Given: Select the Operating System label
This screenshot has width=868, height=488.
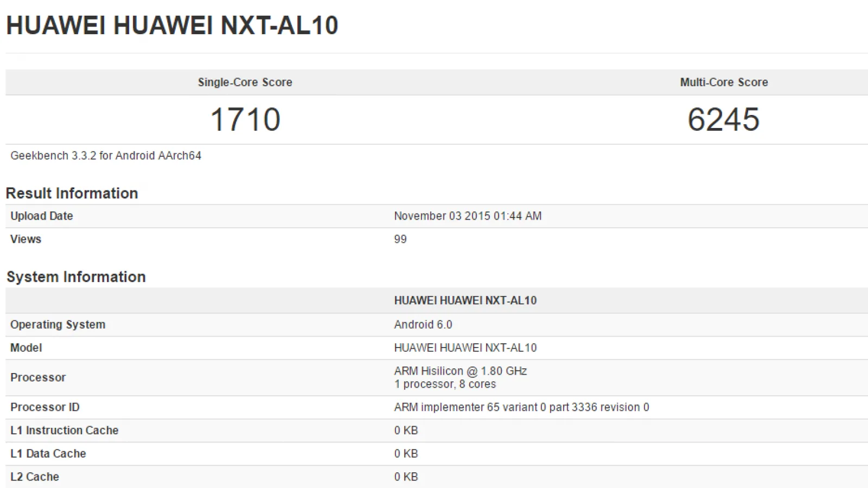Looking at the screenshot, I should [x=58, y=324].
